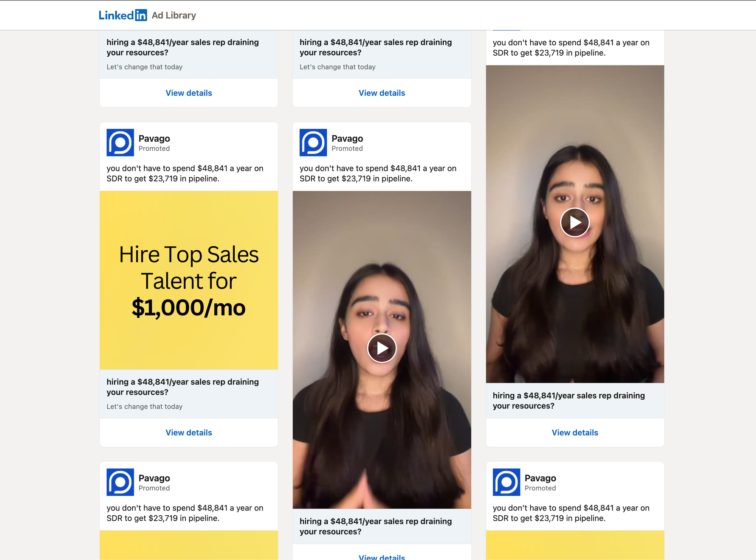The width and height of the screenshot is (756, 560).
Task: Click Pavago name in middle-left ad card
Action: pyautogui.click(x=154, y=138)
